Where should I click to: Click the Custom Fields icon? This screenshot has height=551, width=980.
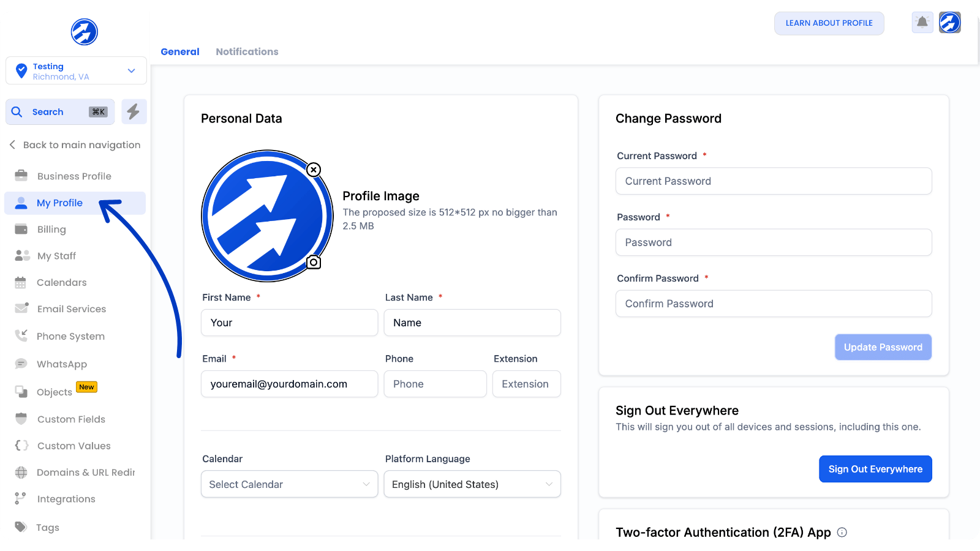click(x=21, y=419)
